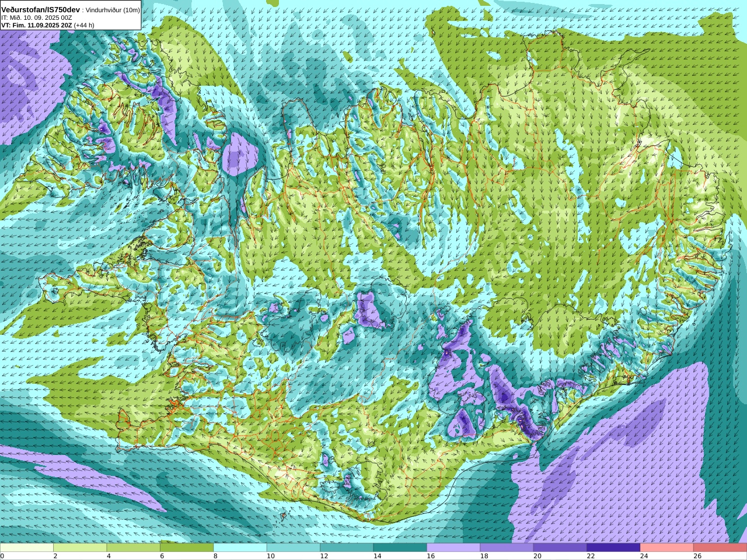
Task: Click the dark indigo 22–24 legend swatch
Action: 613,548
